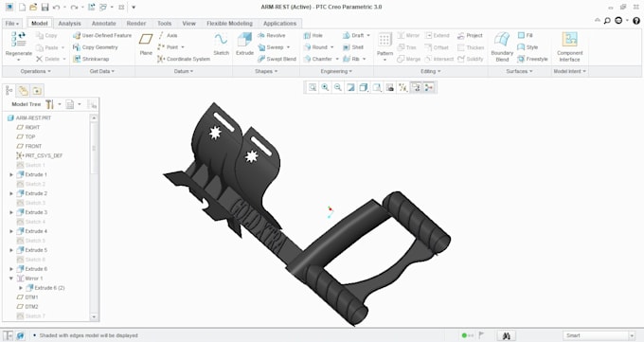Expand the Extrude 1 feature node
644x342 pixels.
pos(11,174)
